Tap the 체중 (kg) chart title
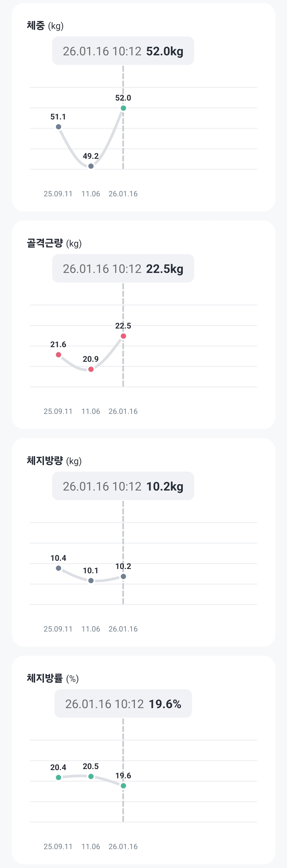The height and width of the screenshot is (868, 287). click(45, 26)
